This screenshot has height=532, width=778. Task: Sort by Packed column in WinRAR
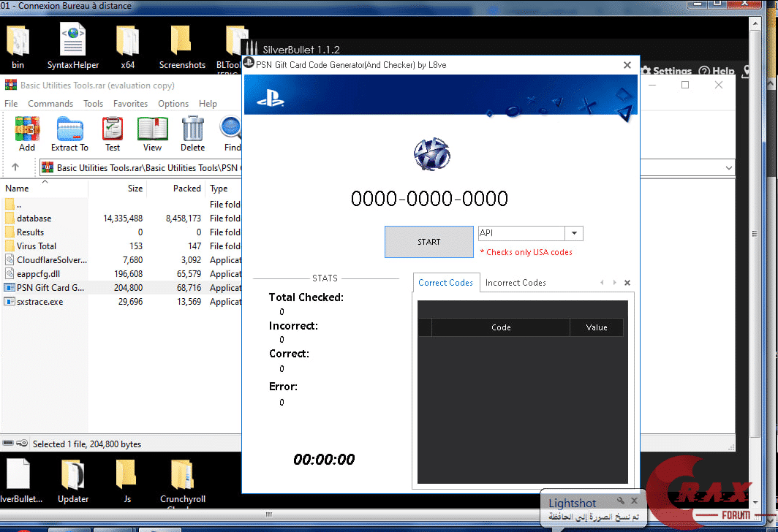(176, 189)
